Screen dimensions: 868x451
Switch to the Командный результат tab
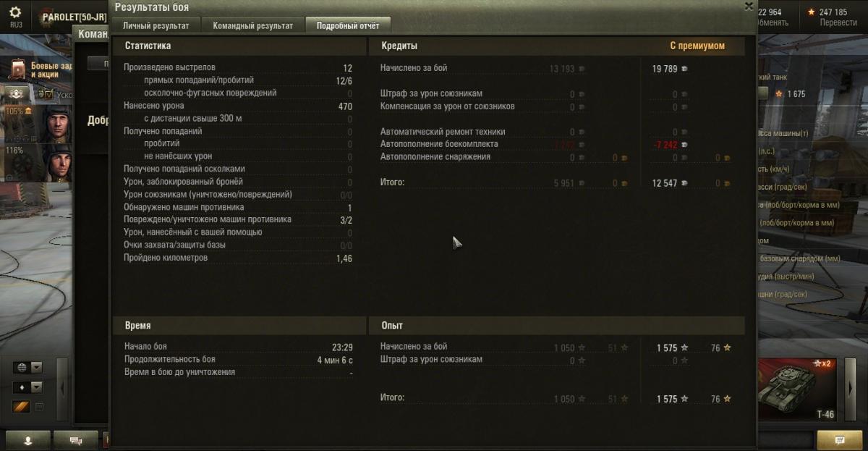(x=253, y=25)
